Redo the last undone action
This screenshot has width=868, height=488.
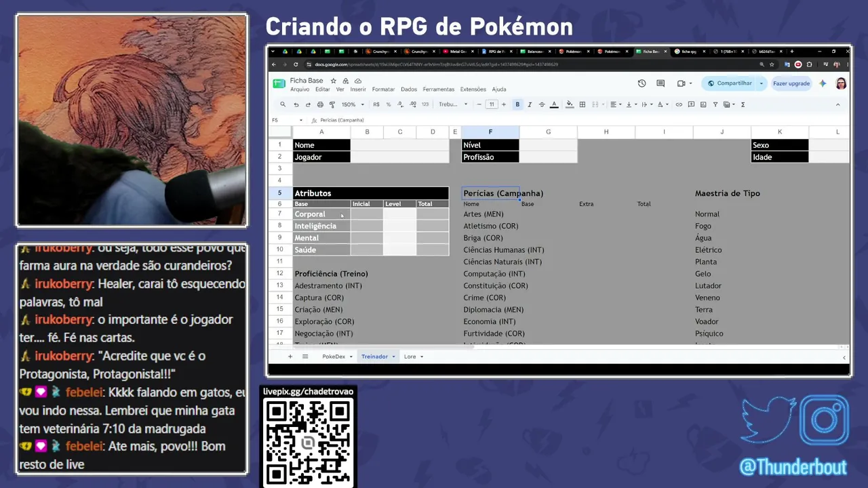(308, 104)
